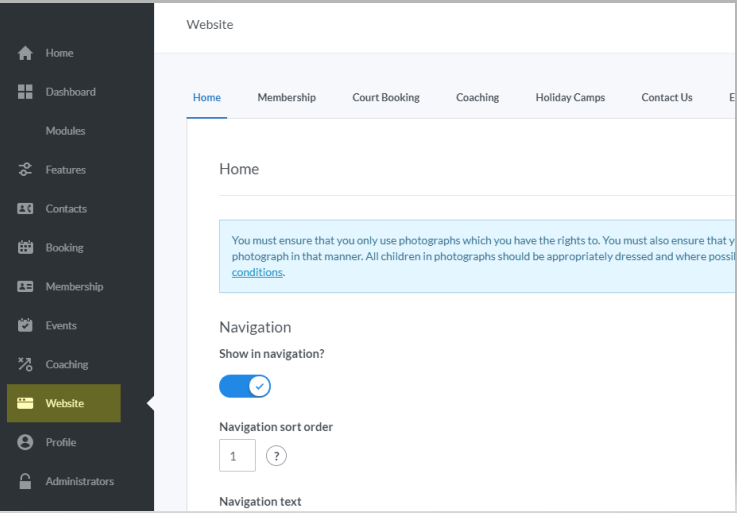Click the Features sliders icon

(26, 170)
